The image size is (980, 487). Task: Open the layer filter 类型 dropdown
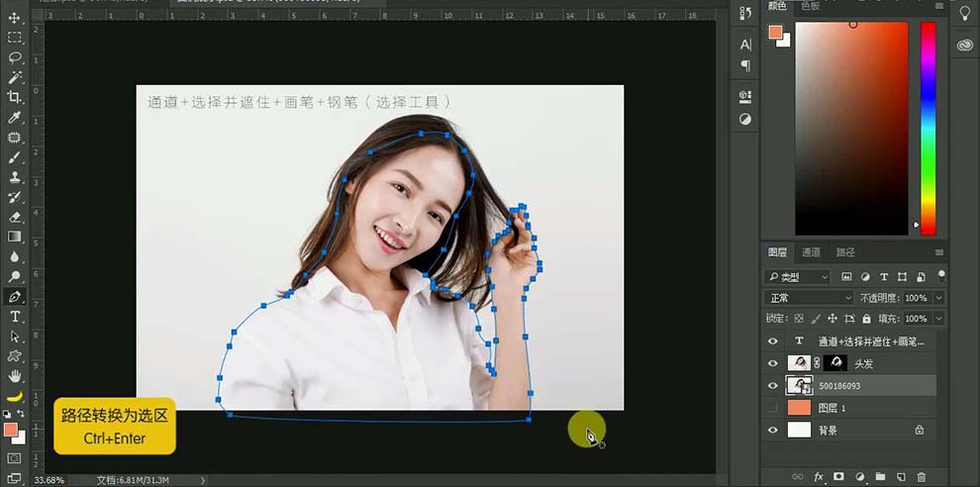tap(798, 277)
